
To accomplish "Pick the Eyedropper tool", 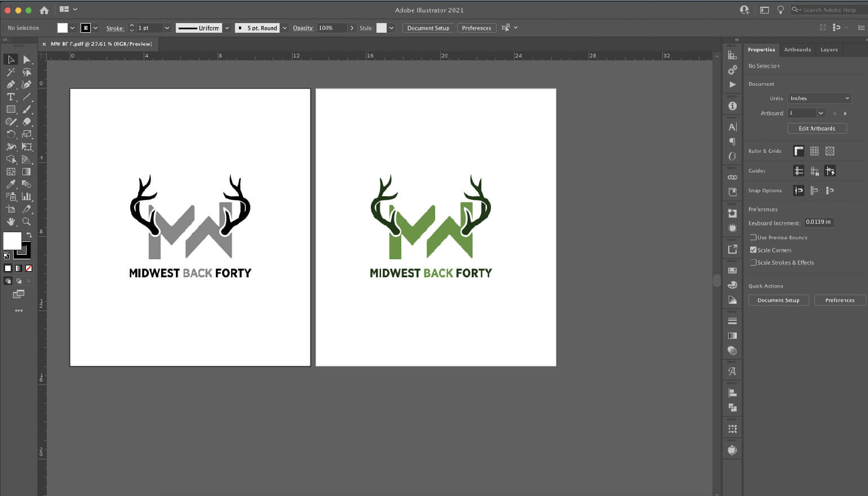I will [x=11, y=184].
